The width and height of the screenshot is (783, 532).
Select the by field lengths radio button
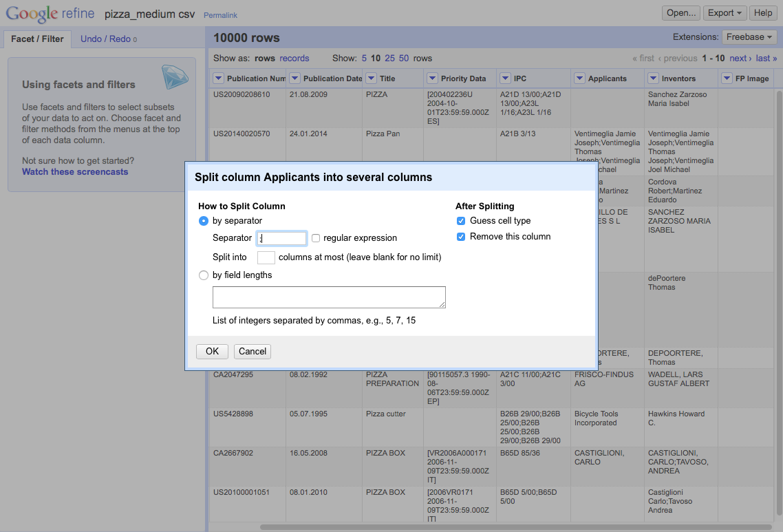[203, 275]
